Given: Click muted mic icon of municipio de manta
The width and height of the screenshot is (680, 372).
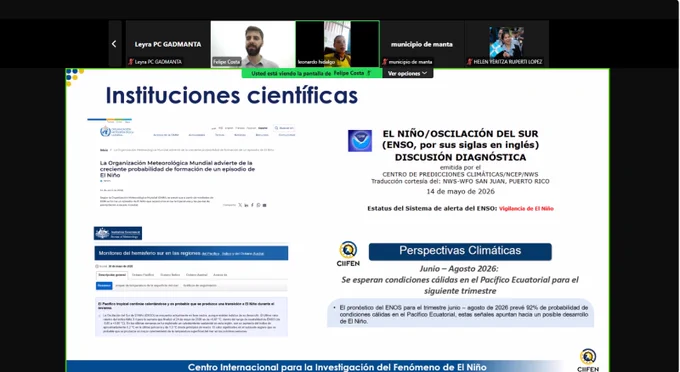Looking at the screenshot, I should pos(385,62).
